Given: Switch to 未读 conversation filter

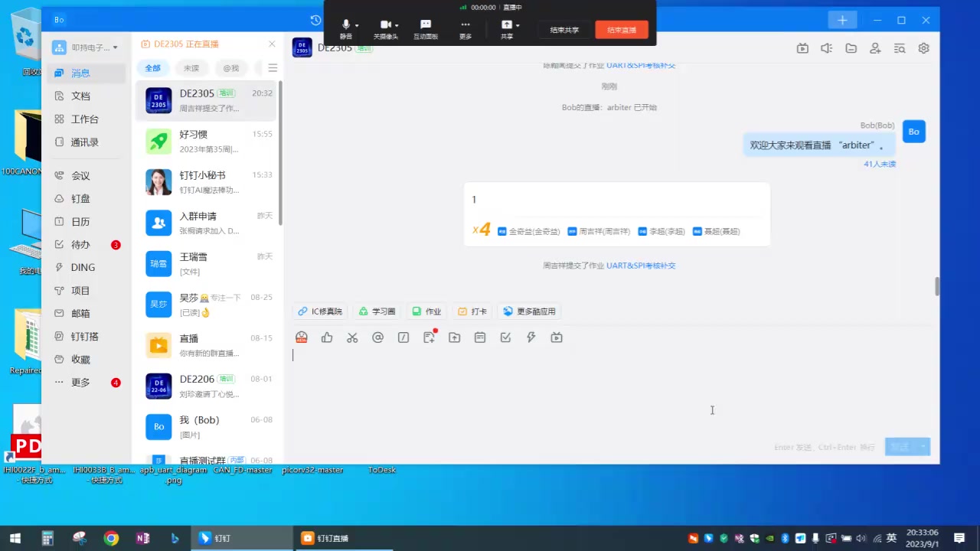Looking at the screenshot, I should click(x=191, y=68).
